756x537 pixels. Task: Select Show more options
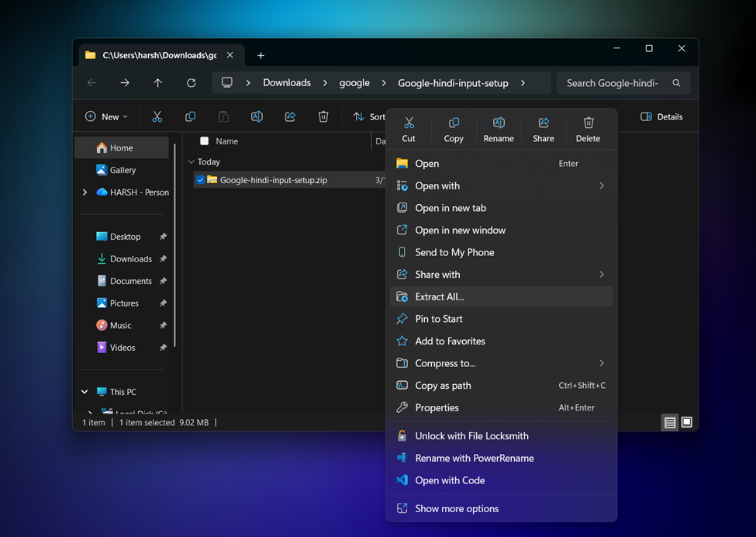pos(457,509)
